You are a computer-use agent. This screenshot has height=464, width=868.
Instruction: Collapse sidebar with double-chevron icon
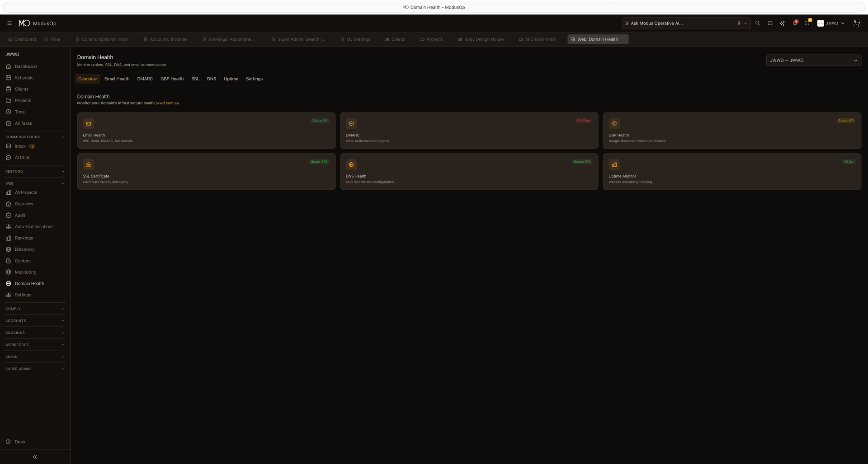coord(35,457)
